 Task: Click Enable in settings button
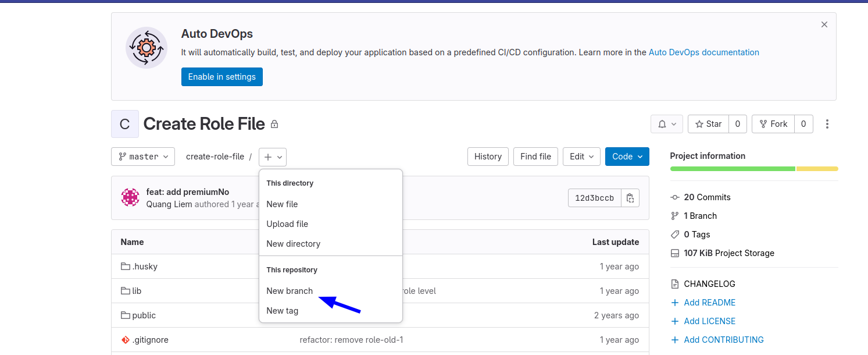pyautogui.click(x=222, y=77)
